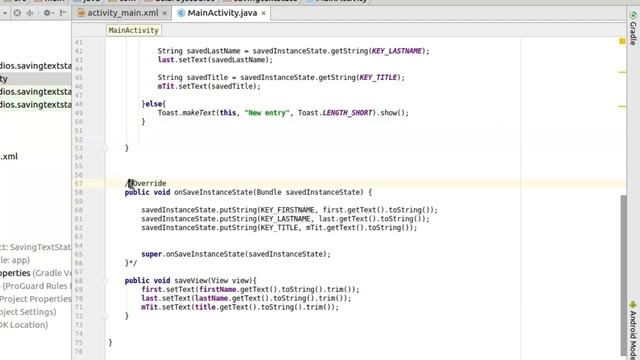Click the class icon on MainActivity.java tab
Screen dimensions: 640x360
(x=181, y=13)
